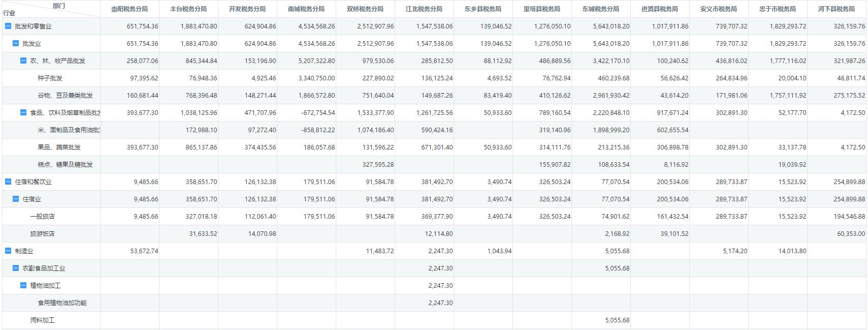The height and width of the screenshot is (330, 868).
Task: Click the 旅游饭店 row label
Action: tap(42, 234)
